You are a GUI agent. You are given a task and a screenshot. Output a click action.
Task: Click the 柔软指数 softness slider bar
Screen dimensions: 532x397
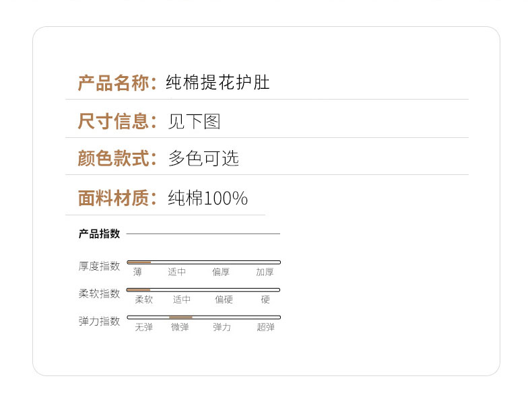pos(203,289)
